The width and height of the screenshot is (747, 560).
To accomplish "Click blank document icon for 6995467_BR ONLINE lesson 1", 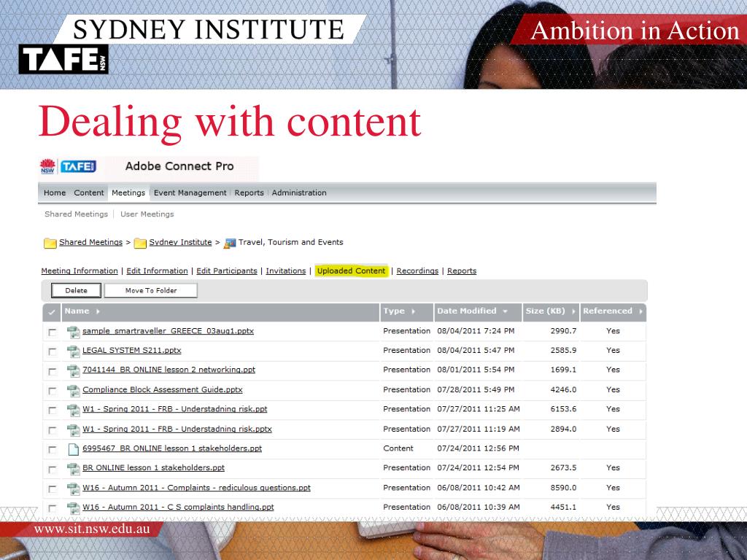I will pos(73,449).
